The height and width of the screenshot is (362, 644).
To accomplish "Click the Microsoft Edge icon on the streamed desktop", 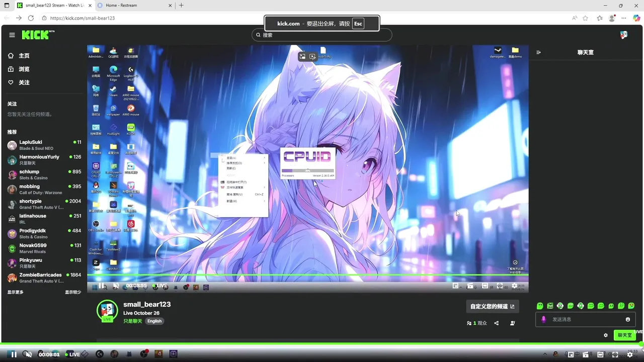I will coord(113,73).
